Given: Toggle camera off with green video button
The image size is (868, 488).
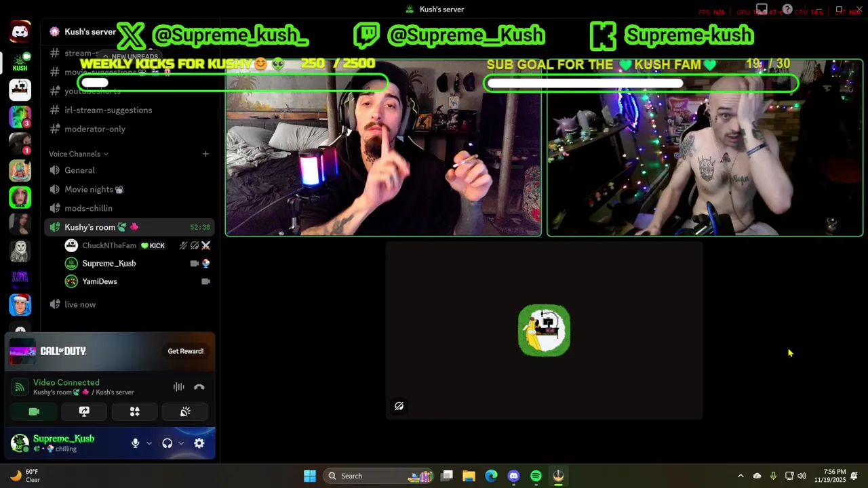Looking at the screenshot, I should [x=34, y=411].
